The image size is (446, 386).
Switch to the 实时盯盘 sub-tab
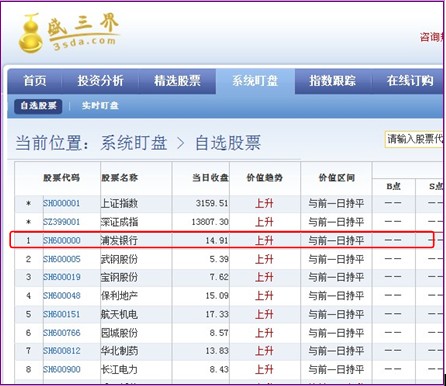coord(100,106)
